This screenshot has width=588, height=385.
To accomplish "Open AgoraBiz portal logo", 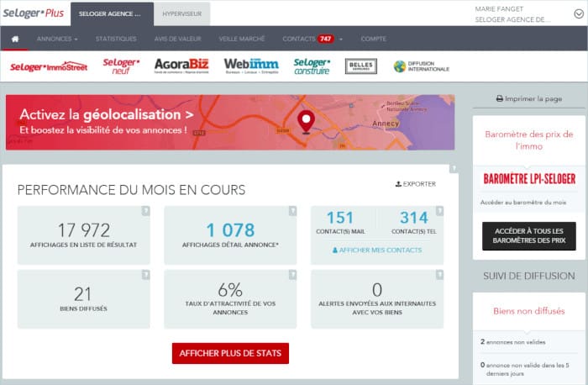I will (x=181, y=66).
